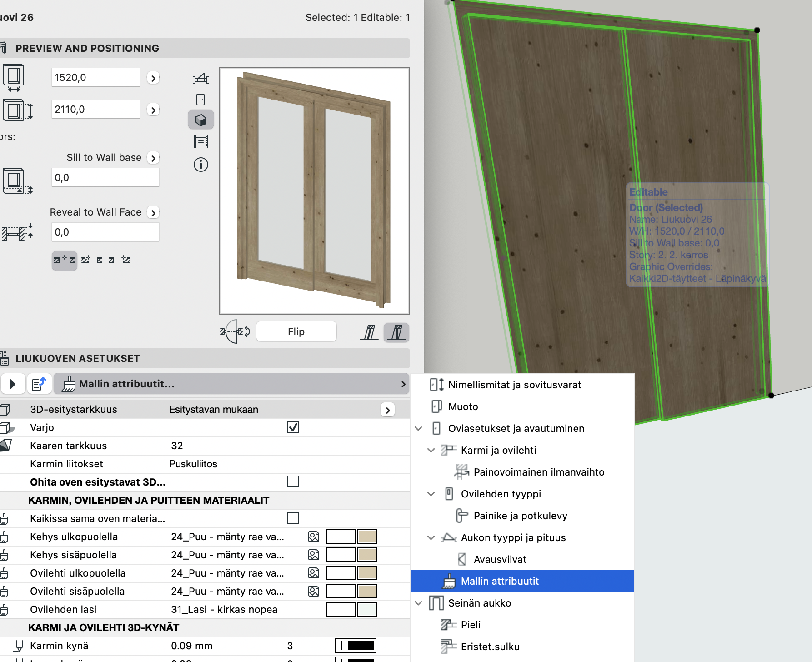Enable Ohita oven esitystavat 3D checkbox
This screenshot has height=662, width=812.
click(x=293, y=482)
